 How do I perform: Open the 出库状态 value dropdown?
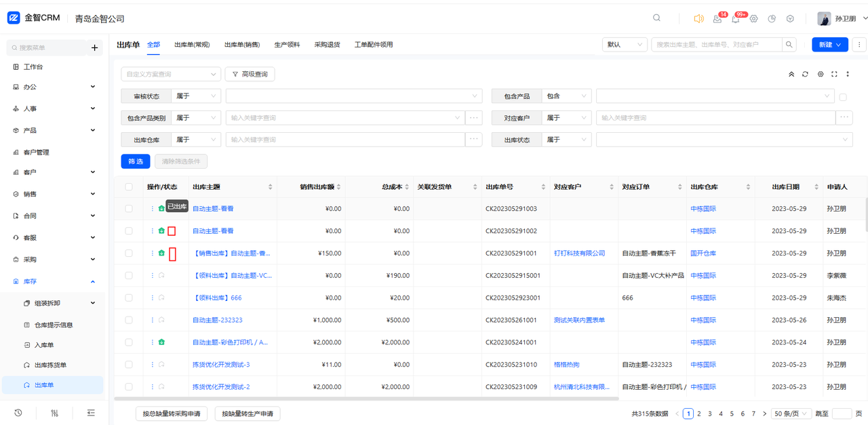(x=724, y=140)
